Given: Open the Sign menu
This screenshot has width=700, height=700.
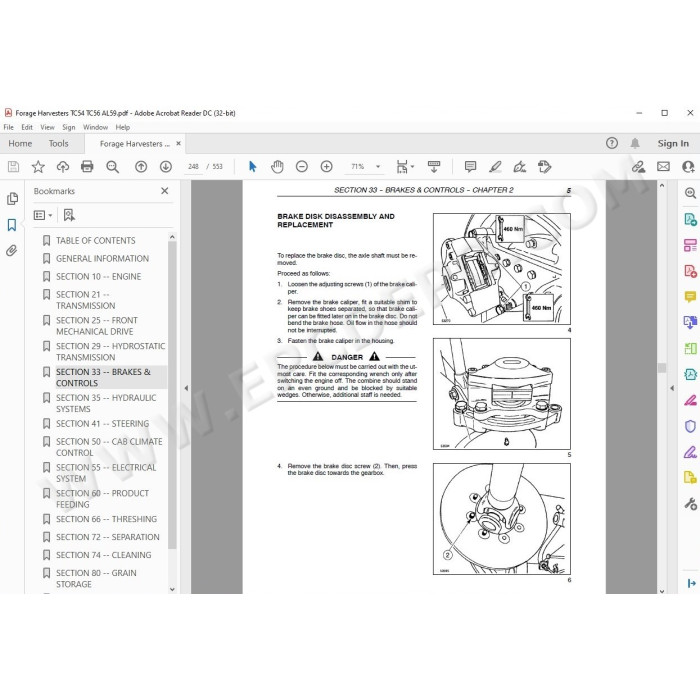Looking at the screenshot, I should 69,127.
